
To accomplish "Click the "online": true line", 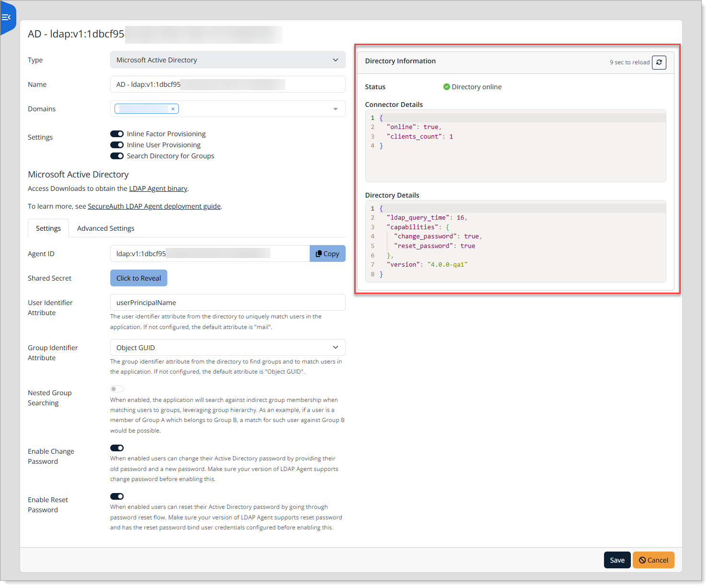I will click(x=414, y=127).
